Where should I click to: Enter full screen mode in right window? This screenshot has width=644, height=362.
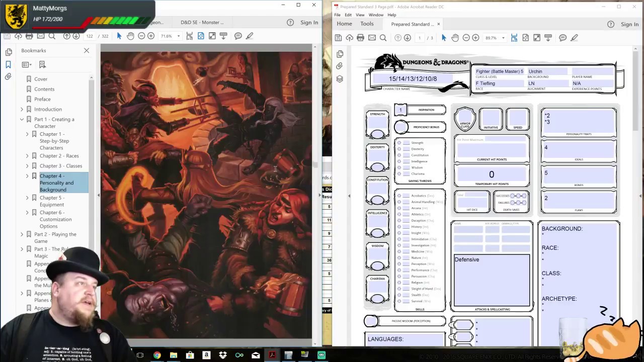point(537,38)
